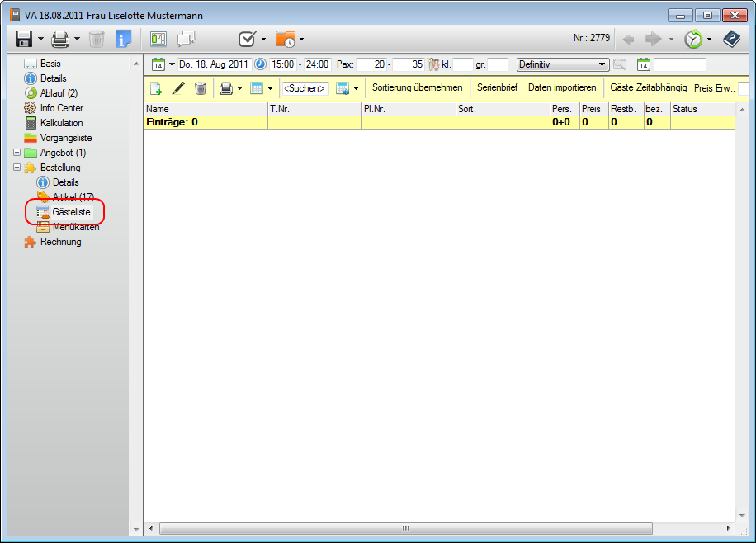The height and width of the screenshot is (543, 756).
Task: Open the speech bubbles notes icon
Action: pyautogui.click(x=187, y=39)
